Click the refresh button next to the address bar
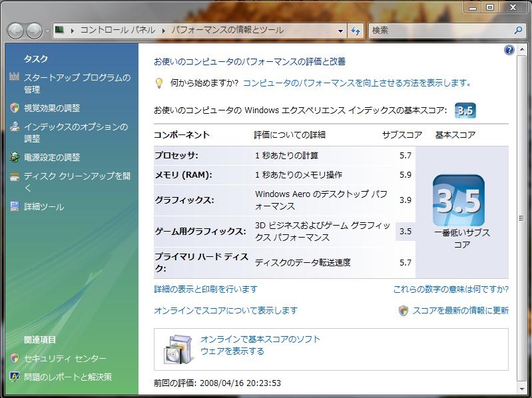Image resolution: width=532 pixels, height=398 pixels. 356,31
